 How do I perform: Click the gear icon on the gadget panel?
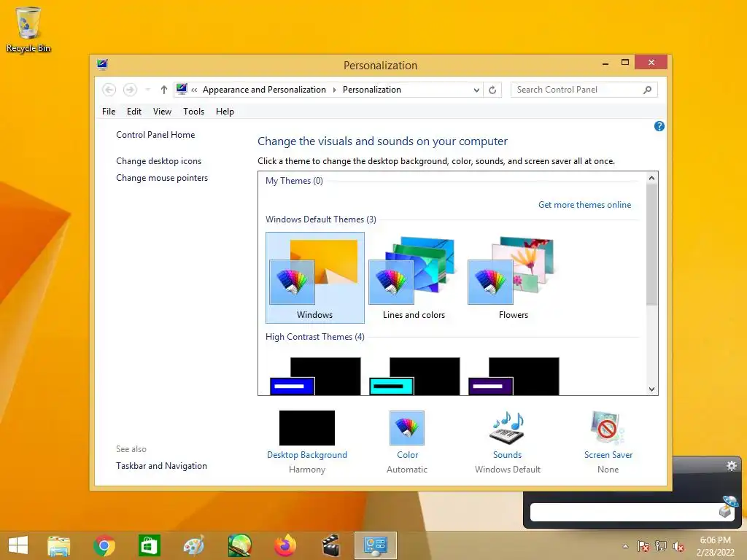coord(731,466)
